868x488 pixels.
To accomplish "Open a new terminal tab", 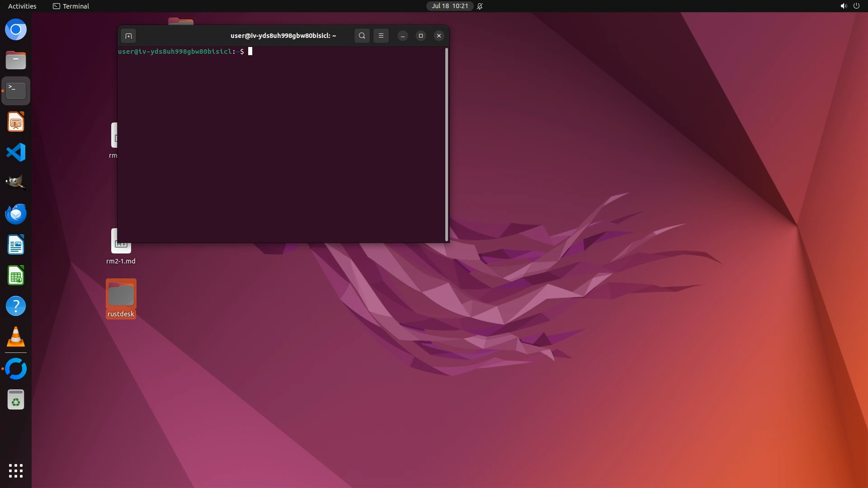I will [x=128, y=36].
